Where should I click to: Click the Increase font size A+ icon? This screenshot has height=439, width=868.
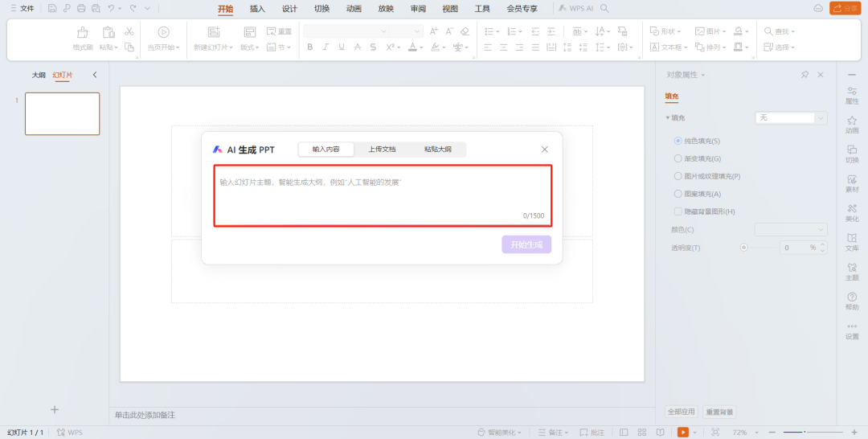point(434,31)
